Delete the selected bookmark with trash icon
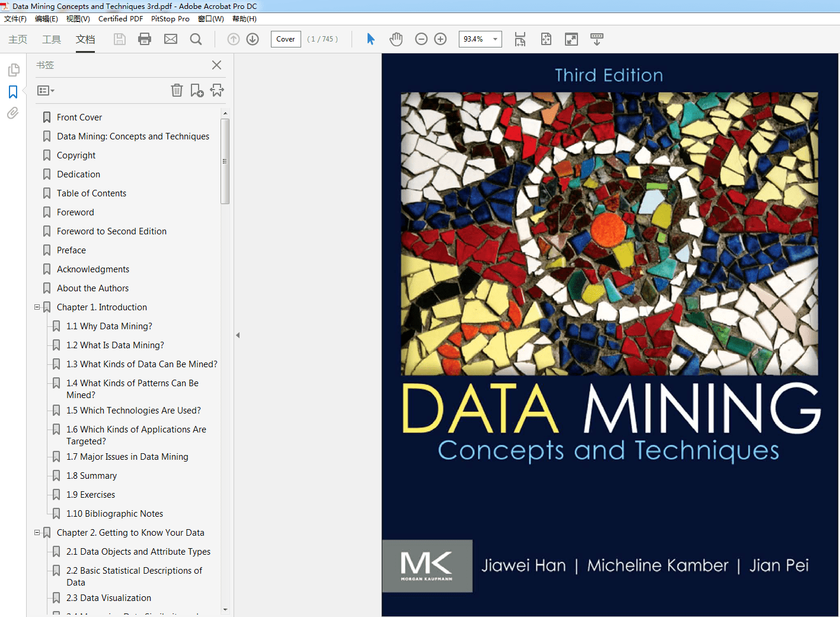The height and width of the screenshot is (617, 840). tap(177, 90)
